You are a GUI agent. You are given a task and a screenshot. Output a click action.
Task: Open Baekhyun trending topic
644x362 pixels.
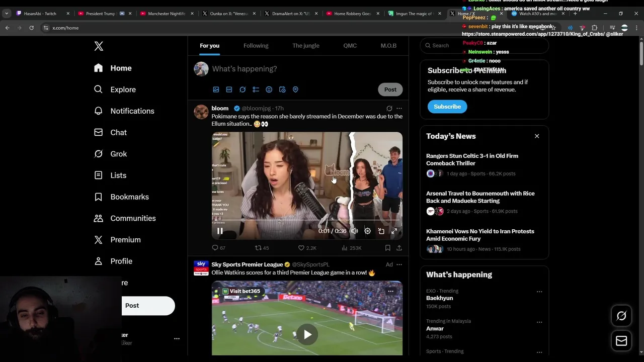tap(439, 298)
